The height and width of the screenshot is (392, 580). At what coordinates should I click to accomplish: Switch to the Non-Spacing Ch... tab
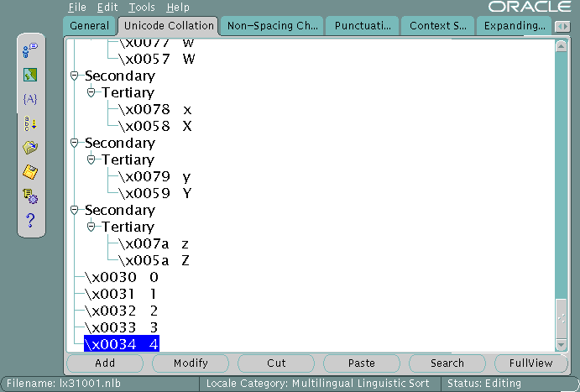pyautogui.click(x=272, y=26)
